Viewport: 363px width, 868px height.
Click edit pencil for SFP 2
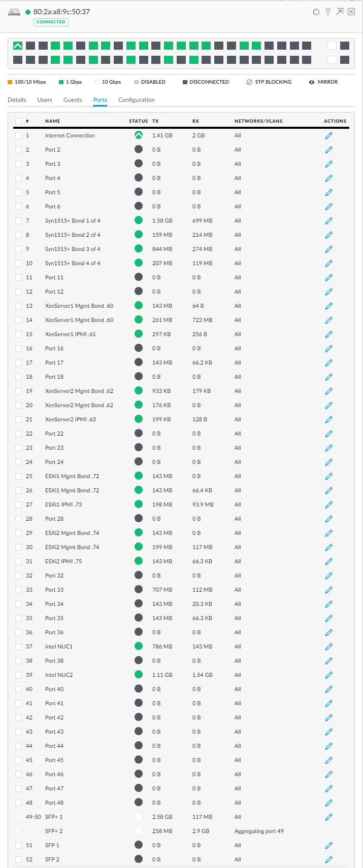pyautogui.click(x=328, y=859)
